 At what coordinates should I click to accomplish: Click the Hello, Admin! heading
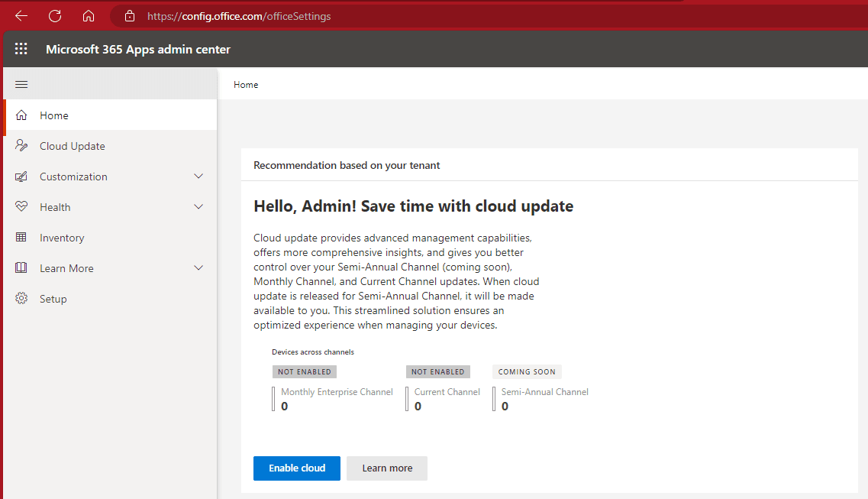coord(414,206)
